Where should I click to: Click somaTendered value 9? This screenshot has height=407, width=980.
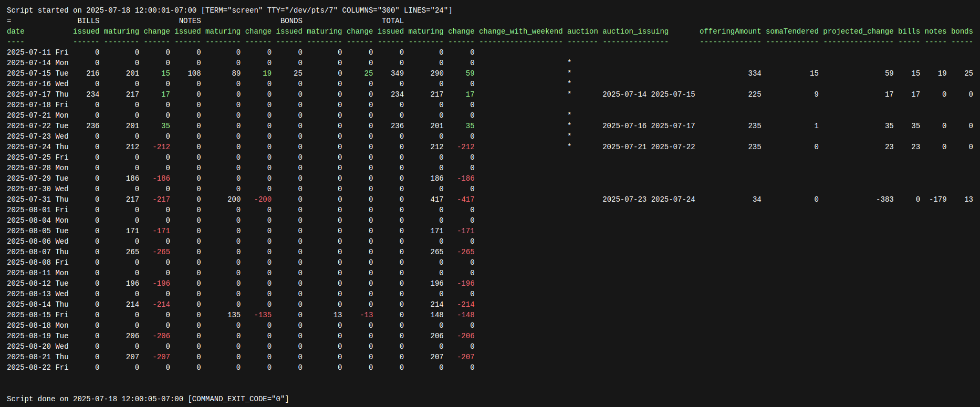click(x=817, y=95)
